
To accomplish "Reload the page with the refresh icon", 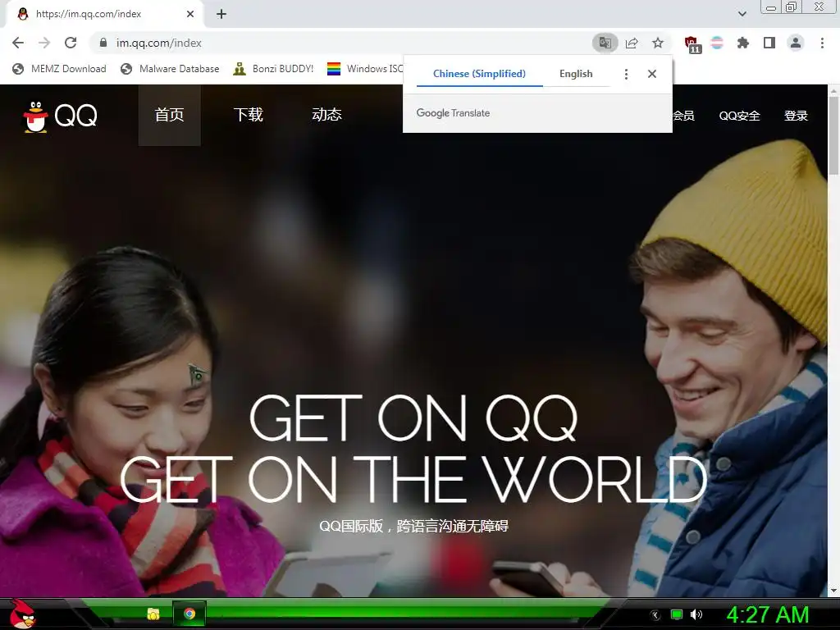I will pyautogui.click(x=71, y=43).
